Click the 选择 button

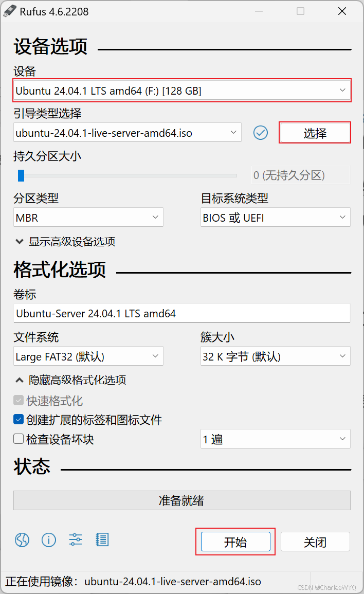click(x=315, y=133)
